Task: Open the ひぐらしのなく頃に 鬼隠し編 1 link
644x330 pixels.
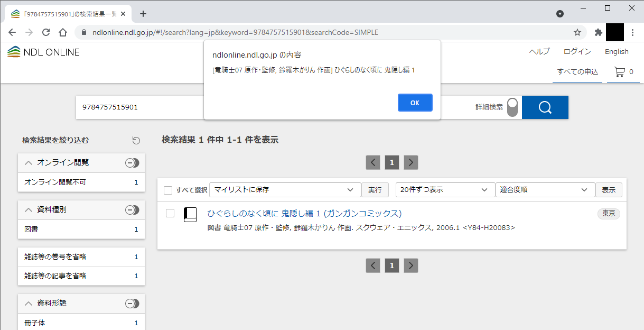Action: pyautogui.click(x=304, y=213)
